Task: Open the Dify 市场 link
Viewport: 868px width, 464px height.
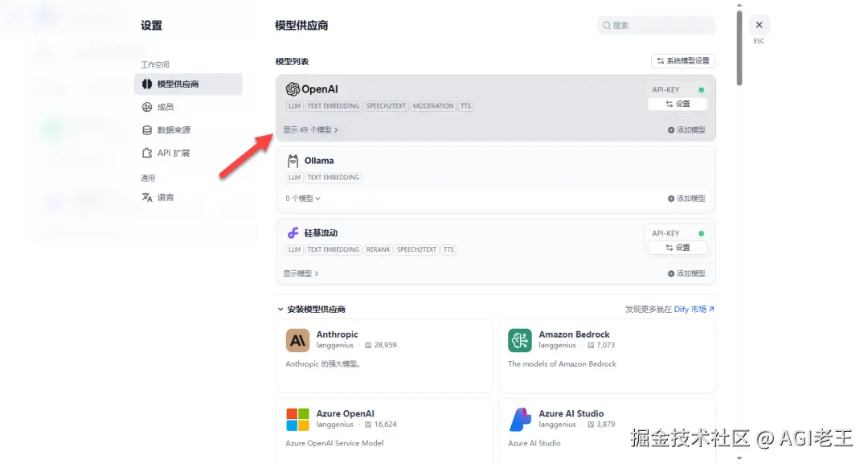Action: coord(694,310)
